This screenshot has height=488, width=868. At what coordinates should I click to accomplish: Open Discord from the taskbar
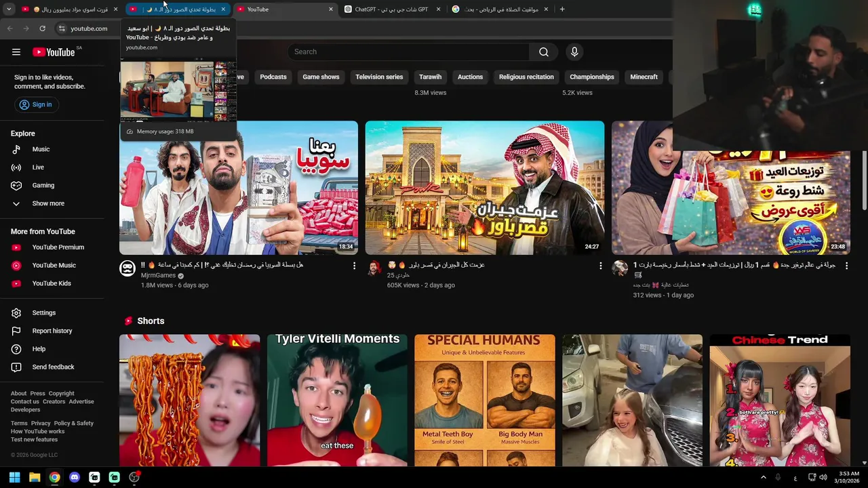[75, 477]
